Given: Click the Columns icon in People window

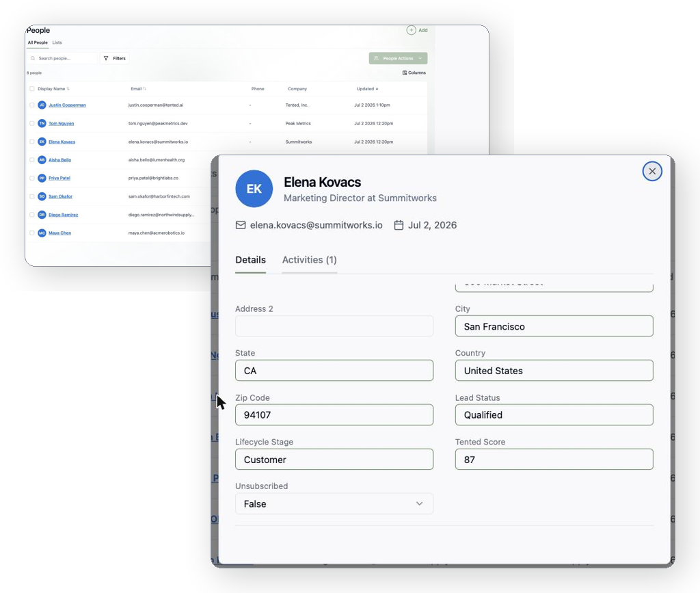Looking at the screenshot, I should pos(405,73).
